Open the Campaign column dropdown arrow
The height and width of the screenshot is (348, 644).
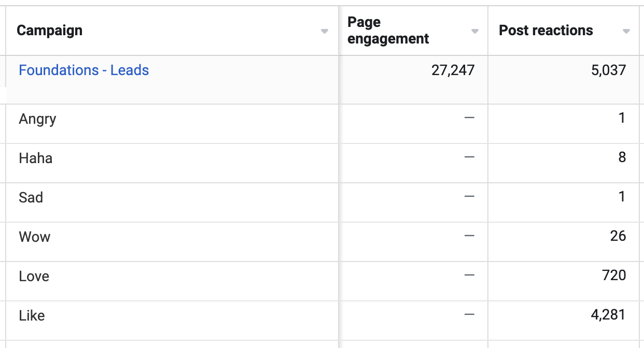pos(325,32)
